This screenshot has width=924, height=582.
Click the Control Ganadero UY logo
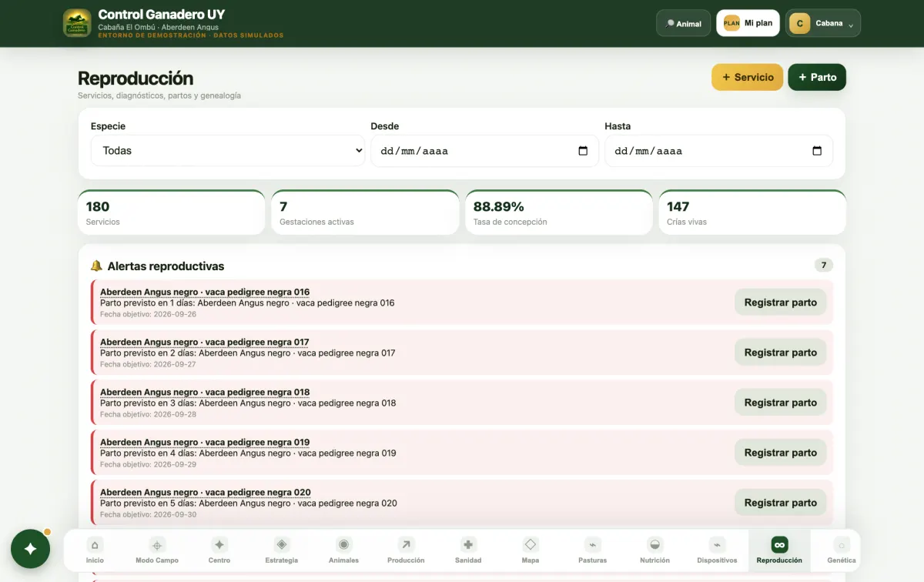[77, 23]
